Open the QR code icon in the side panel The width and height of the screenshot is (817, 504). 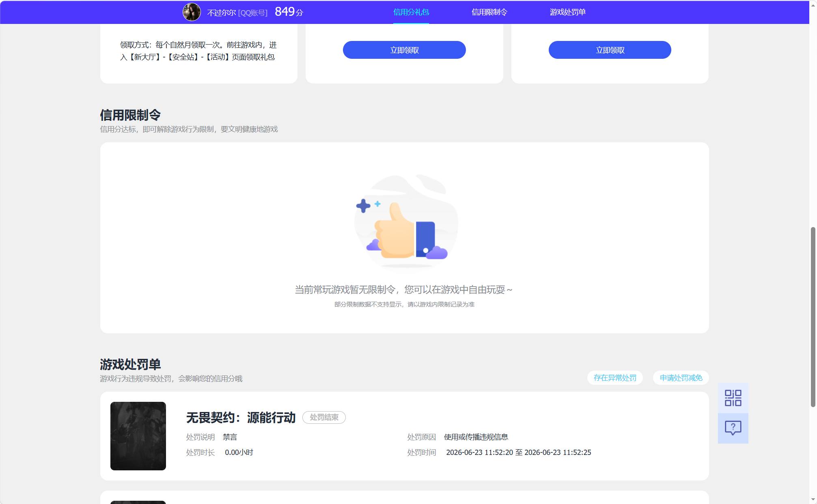(x=733, y=398)
